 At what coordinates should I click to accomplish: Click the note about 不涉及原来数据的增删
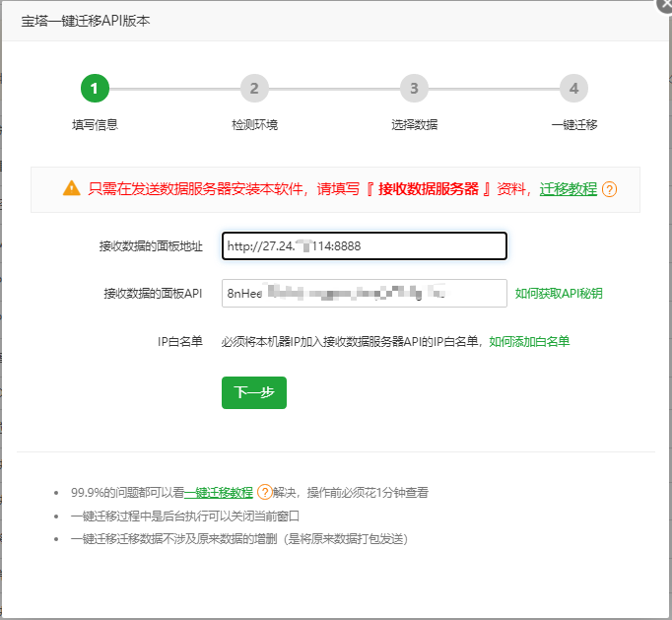239,539
